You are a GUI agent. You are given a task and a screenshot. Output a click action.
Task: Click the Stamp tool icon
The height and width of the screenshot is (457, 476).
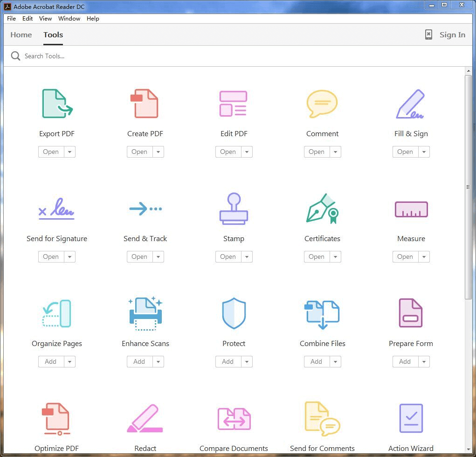(234, 208)
